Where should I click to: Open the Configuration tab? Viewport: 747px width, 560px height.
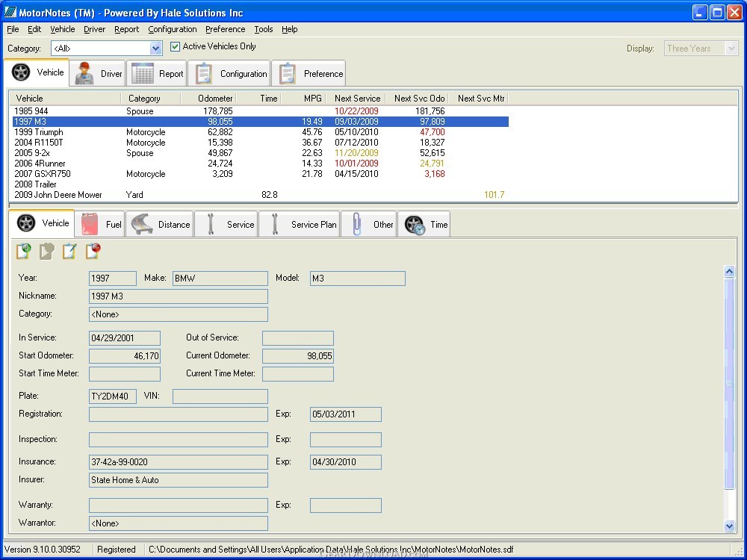(x=229, y=73)
